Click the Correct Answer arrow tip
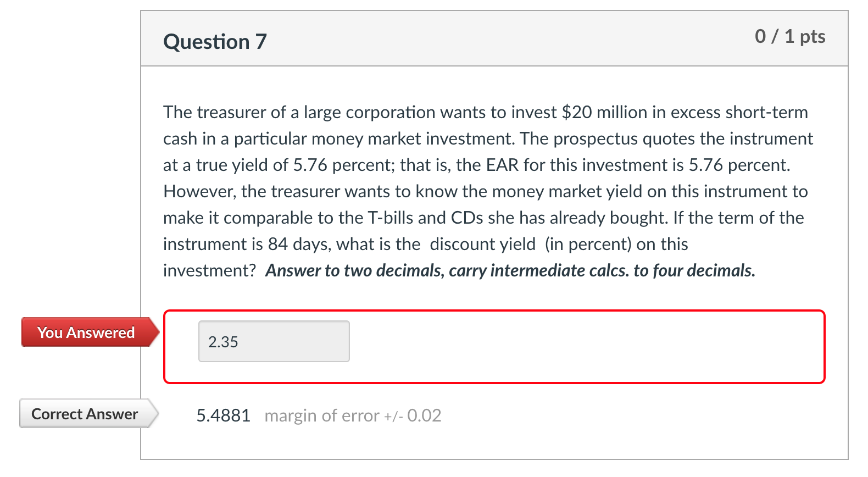Screen dimensions: 868x477 [x=155, y=414]
